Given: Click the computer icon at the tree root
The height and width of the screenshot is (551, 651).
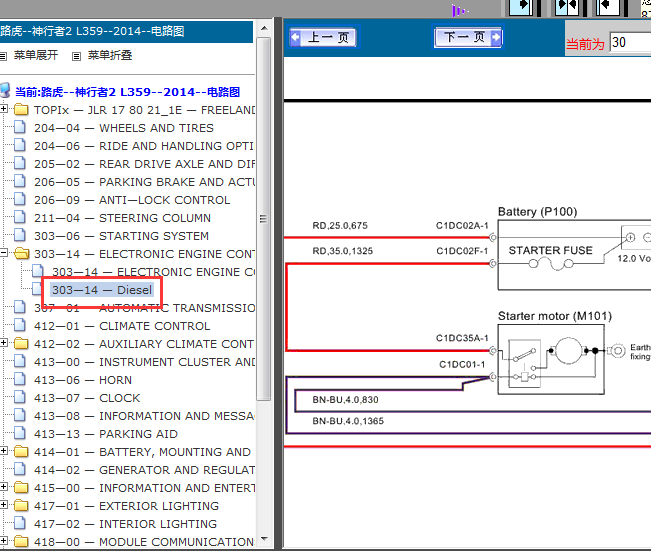Looking at the screenshot, I should pyautogui.click(x=5, y=91).
